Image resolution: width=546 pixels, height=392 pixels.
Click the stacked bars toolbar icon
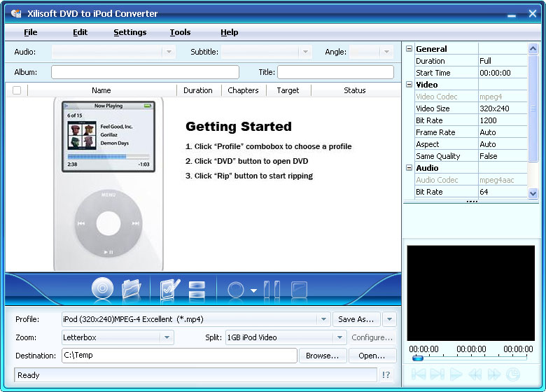coord(197,289)
